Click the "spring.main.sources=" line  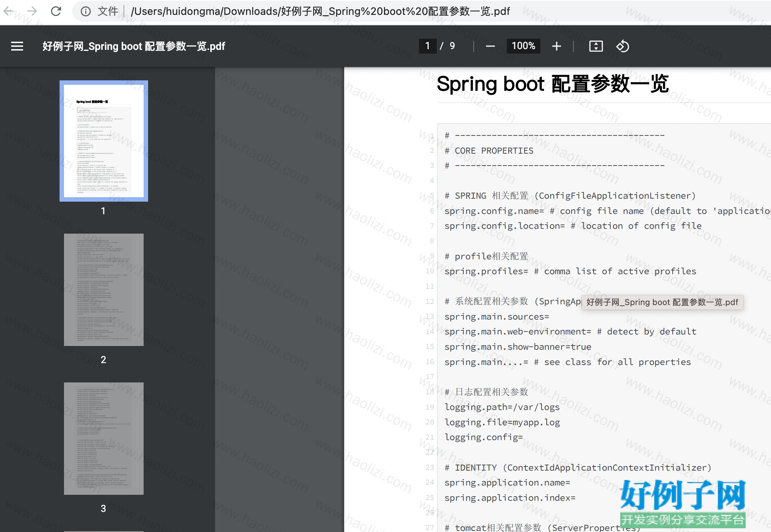click(497, 317)
